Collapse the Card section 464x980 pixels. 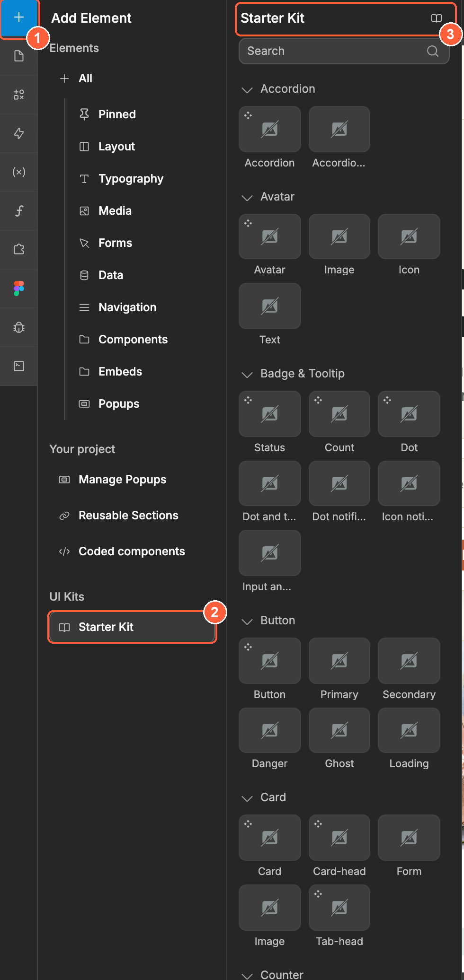[x=247, y=798]
